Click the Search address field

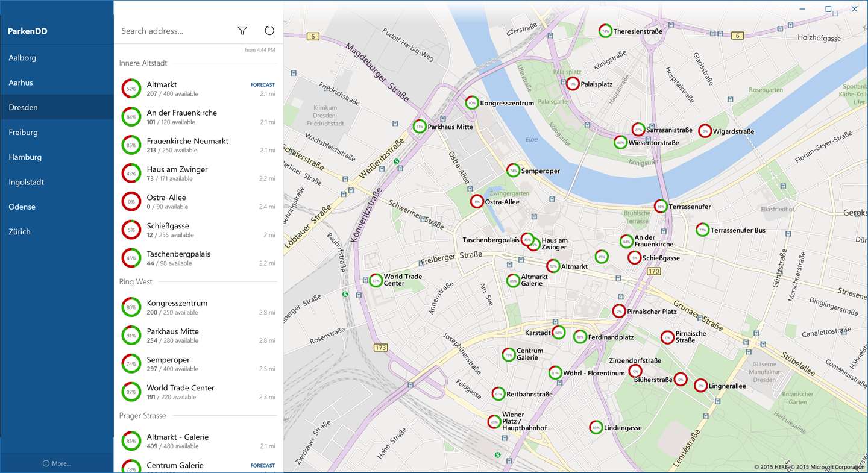[175, 31]
